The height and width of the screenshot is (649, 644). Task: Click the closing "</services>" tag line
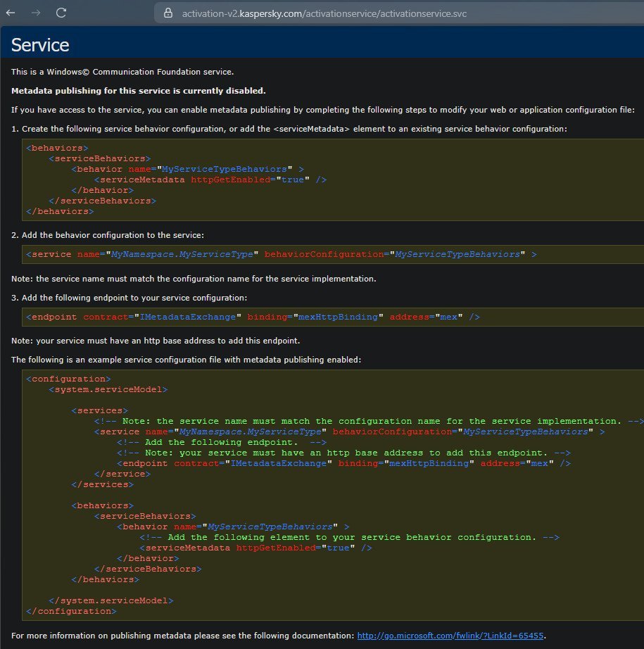pyautogui.click(x=102, y=484)
